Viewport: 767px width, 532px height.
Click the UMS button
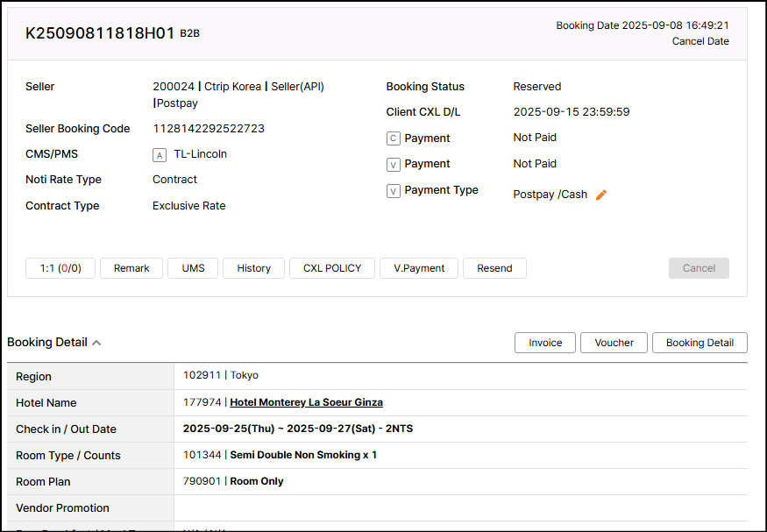pos(194,268)
